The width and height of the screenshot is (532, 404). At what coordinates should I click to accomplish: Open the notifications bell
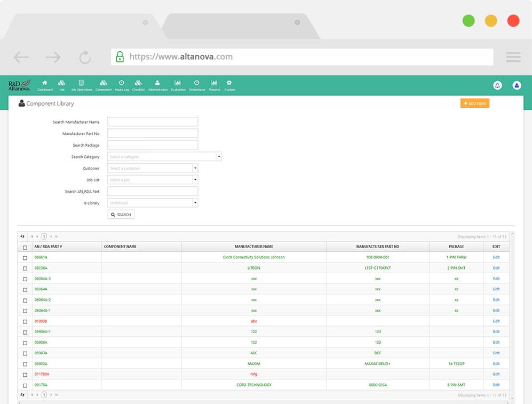(497, 85)
